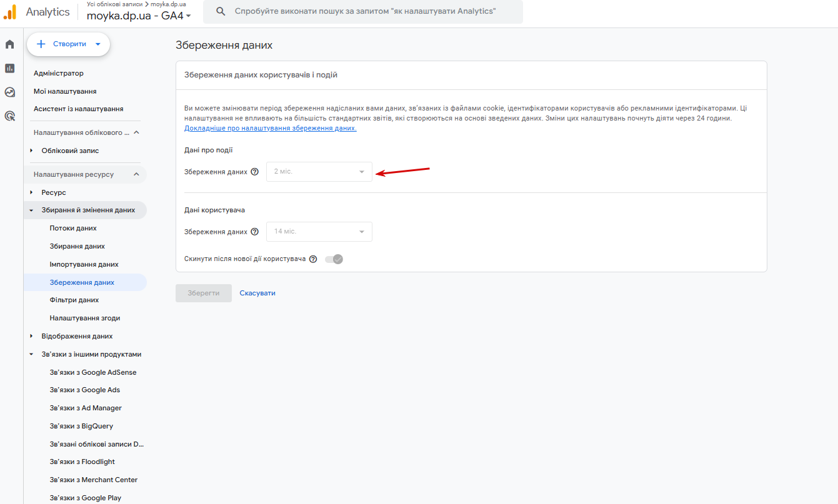The image size is (838, 504).
Task: Open the Explore icon in left rail
Action: point(10,92)
